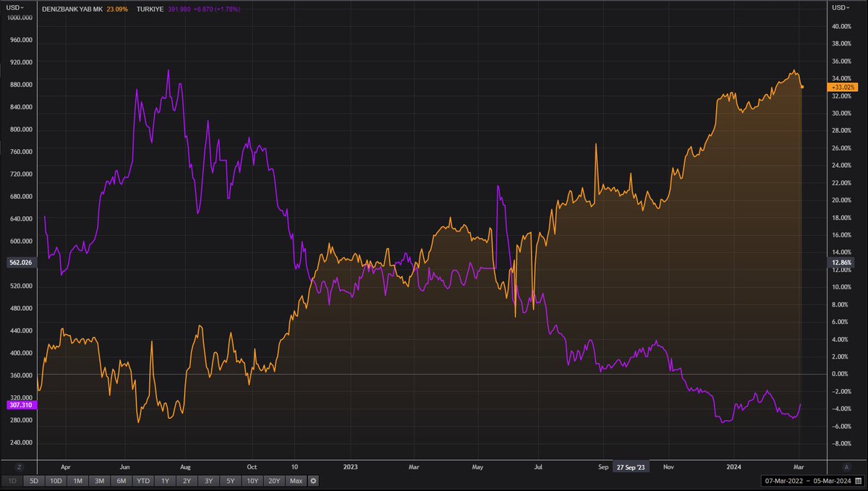Select the 10Y time range
The width and height of the screenshot is (868, 491).
pyautogui.click(x=252, y=481)
